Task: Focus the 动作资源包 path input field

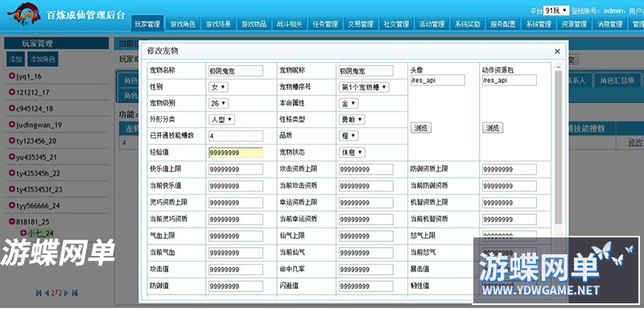Action: tap(510, 80)
